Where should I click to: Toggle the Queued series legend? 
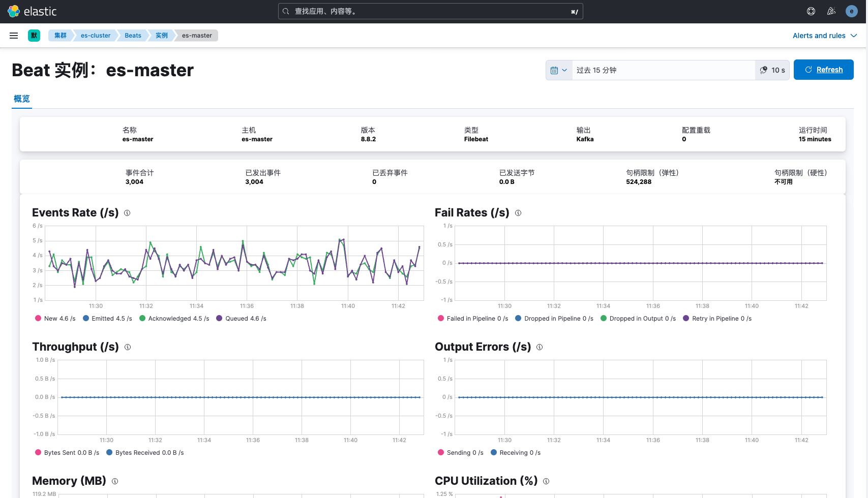pos(241,319)
